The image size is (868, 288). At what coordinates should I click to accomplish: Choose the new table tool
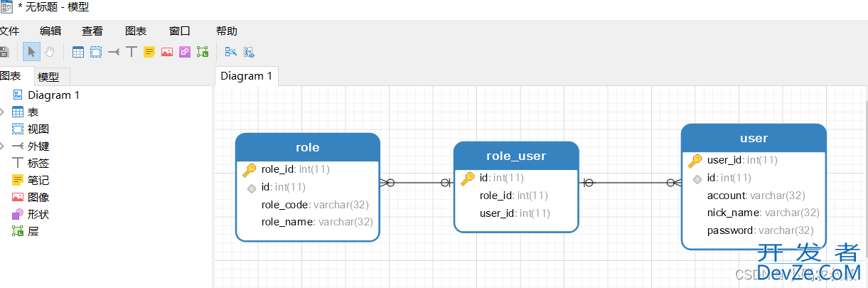coord(78,52)
